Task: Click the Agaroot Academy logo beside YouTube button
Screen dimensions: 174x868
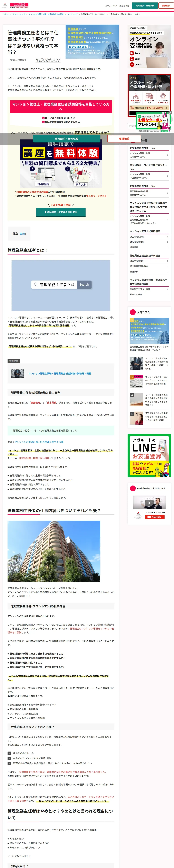Action: 138,515
